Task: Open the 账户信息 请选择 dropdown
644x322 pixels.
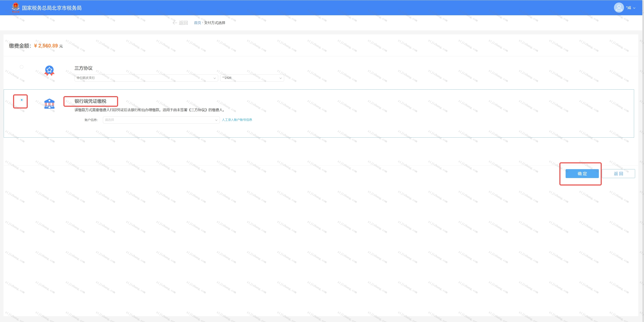Action: (x=161, y=120)
